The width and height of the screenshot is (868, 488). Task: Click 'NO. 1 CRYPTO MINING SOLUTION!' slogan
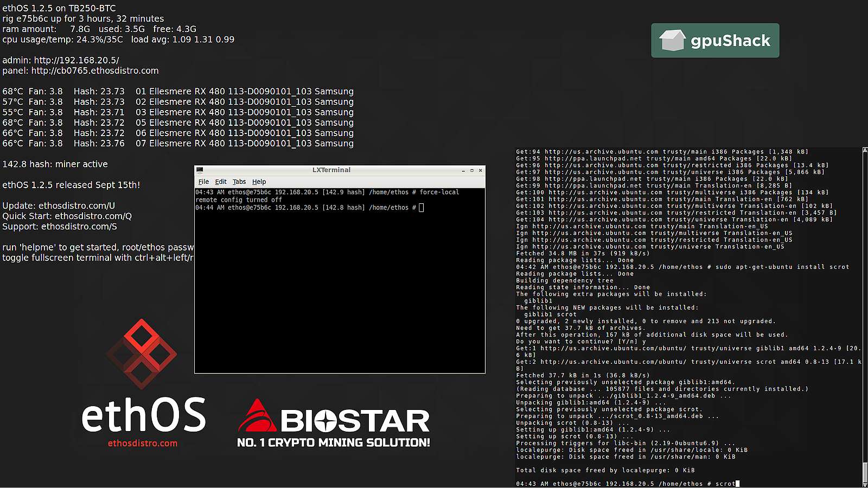click(334, 442)
